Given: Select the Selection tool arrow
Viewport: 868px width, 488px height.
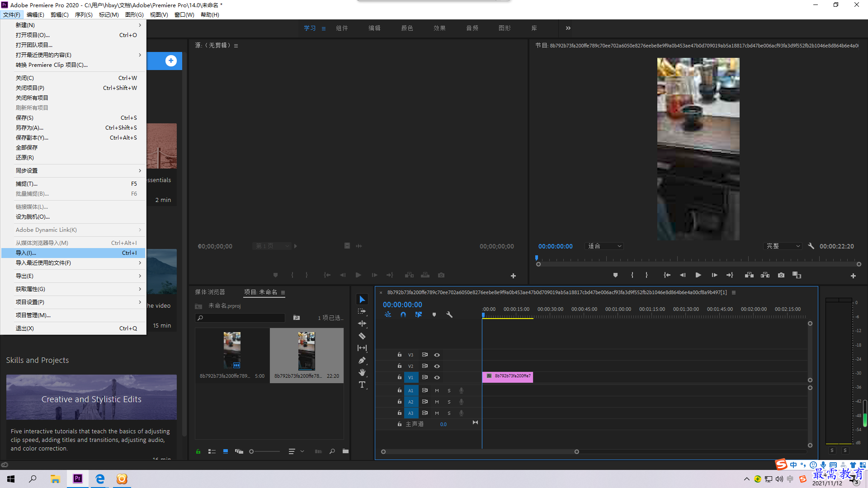Looking at the screenshot, I should pos(362,300).
